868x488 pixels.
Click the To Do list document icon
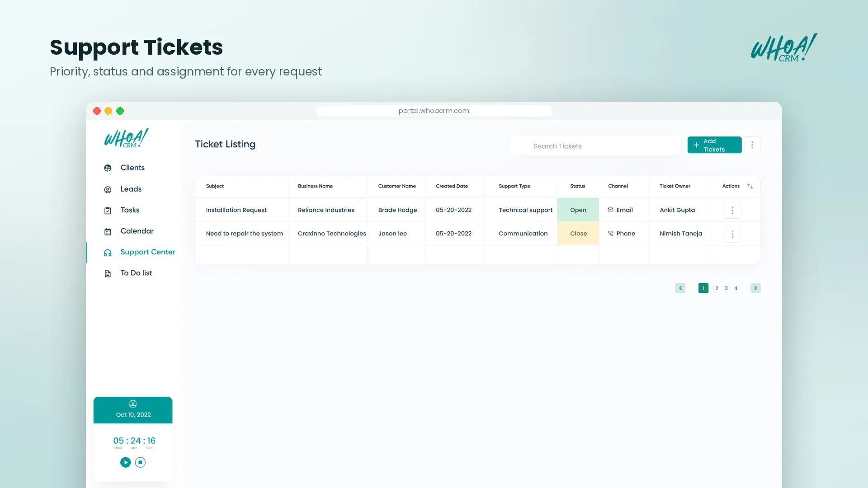tap(108, 274)
